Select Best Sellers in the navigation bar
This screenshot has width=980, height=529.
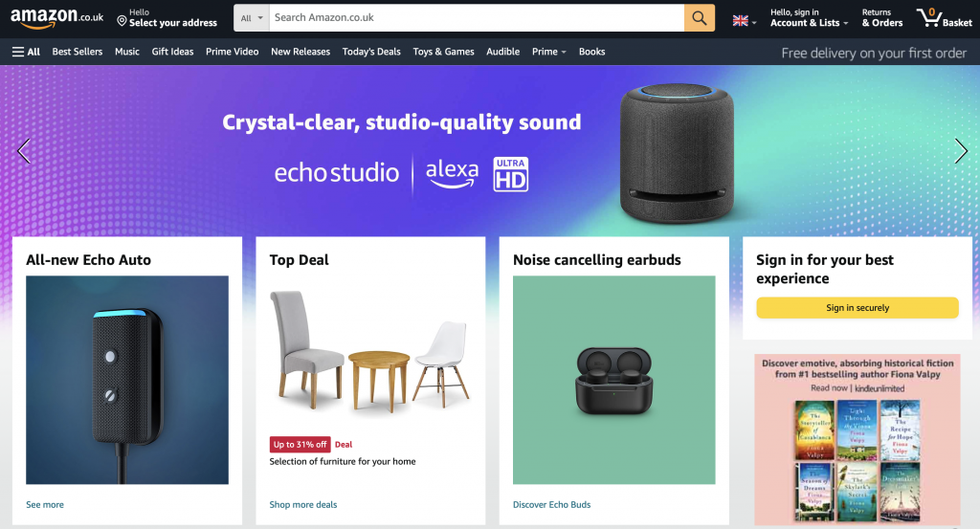coord(77,52)
